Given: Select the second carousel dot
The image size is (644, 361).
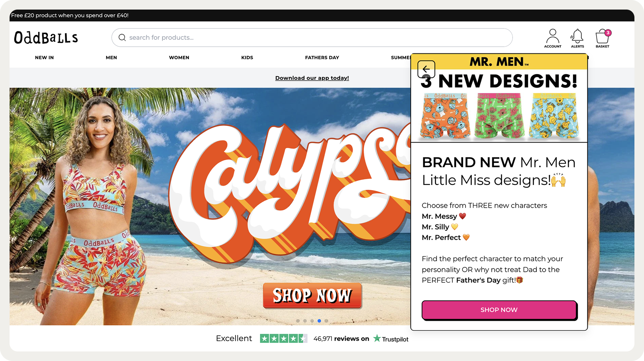Looking at the screenshot, I should tap(305, 321).
